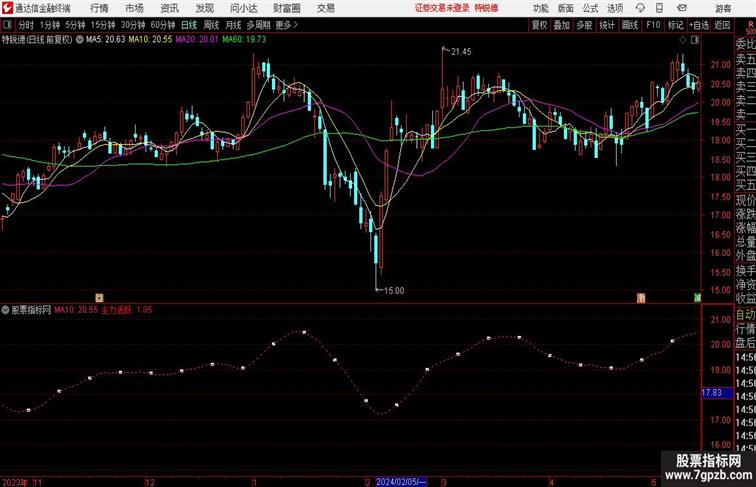
Task: Open F10 company info
Action: pos(653,25)
